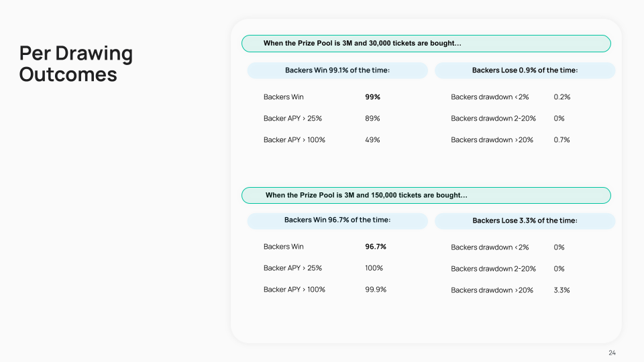The height and width of the screenshot is (362, 644).
Task: Click the 49% Backer APY value
Action: [372, 140]
